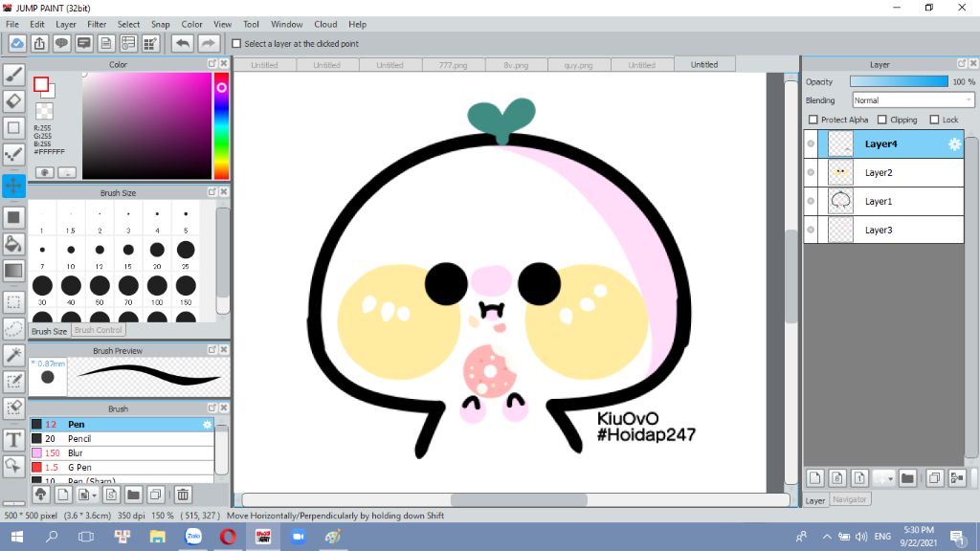Click the rainbow hue bar

221,125
